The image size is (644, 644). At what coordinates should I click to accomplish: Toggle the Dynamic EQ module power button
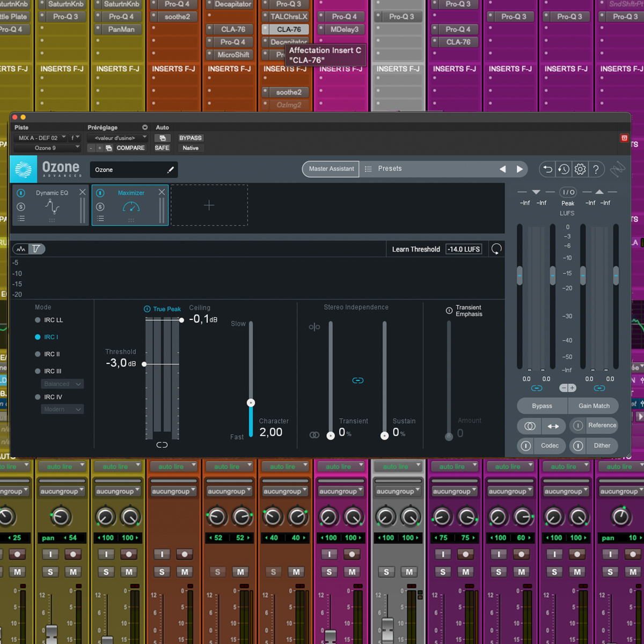pyautogui.click(x=21, y=193)
